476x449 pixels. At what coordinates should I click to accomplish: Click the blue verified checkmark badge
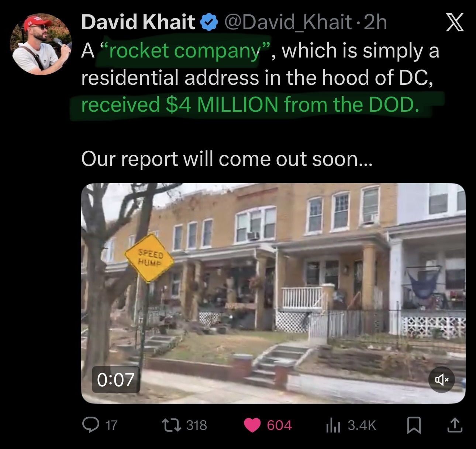(x=209, y=23)
